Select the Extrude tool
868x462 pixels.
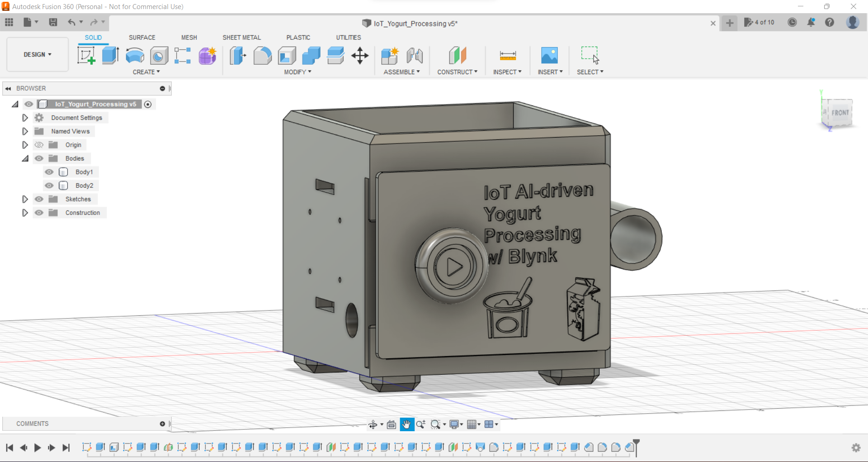coord(110,56)
